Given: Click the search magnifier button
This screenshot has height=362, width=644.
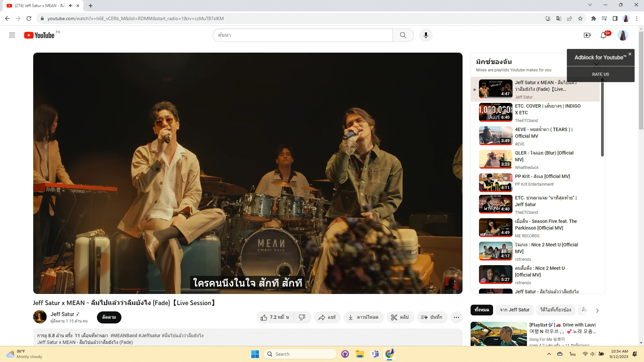Looking at the screenshot, I should coord(403,35).
